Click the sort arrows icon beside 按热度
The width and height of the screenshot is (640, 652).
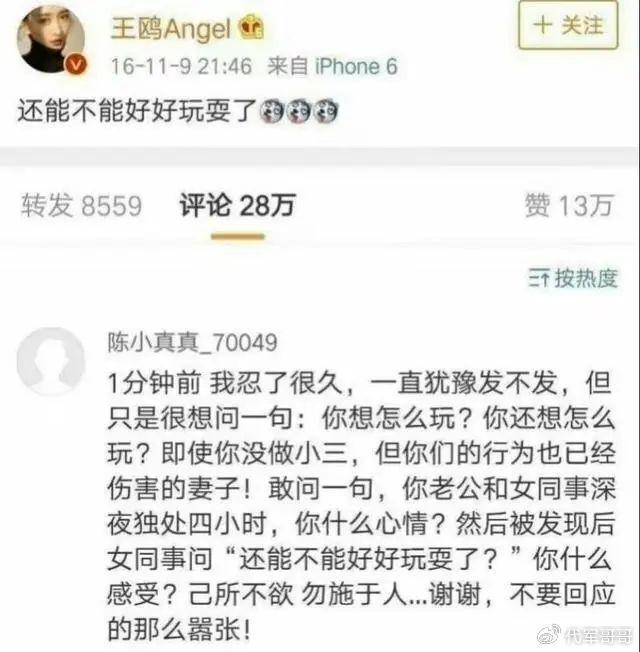(539, 278)
